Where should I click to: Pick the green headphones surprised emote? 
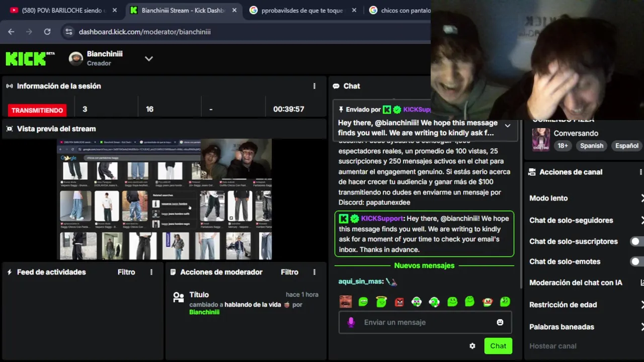pyautogui.click(x=417, y=302)
